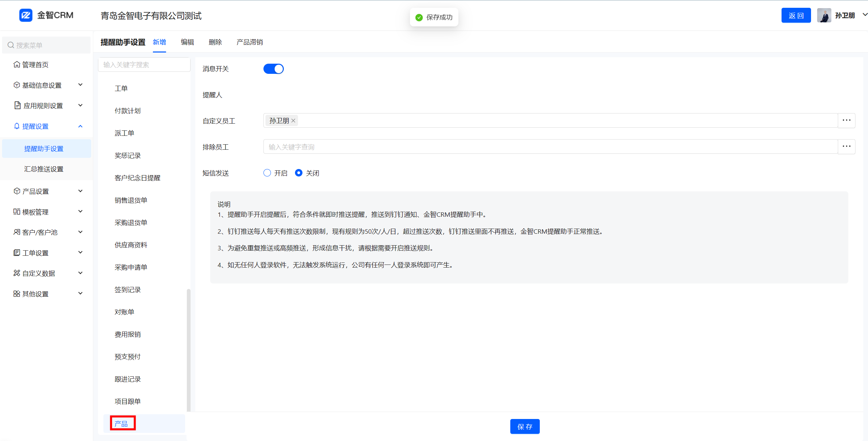The width and height of the screenshot is (868, 441).
Task: Click the 返回 button
Action: 796,15
